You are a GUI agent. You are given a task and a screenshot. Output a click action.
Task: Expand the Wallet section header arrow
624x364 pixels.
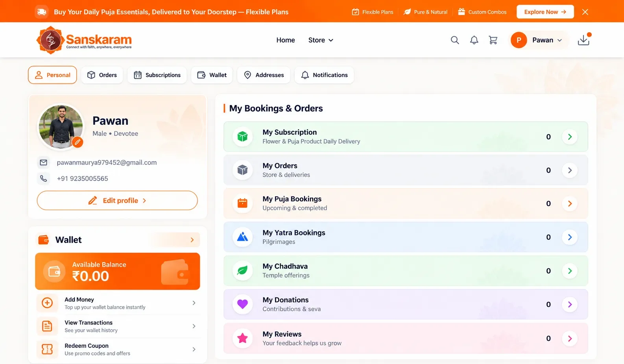(x=192, y=240)
